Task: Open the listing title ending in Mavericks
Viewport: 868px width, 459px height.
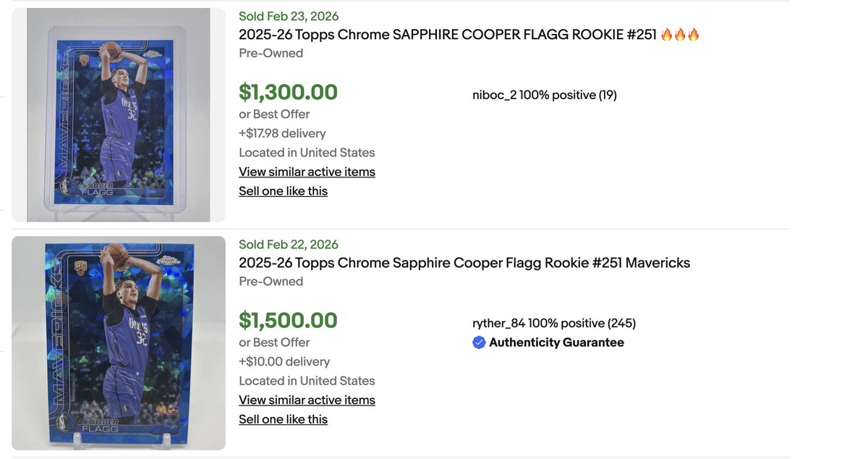Action: (464, 263)
